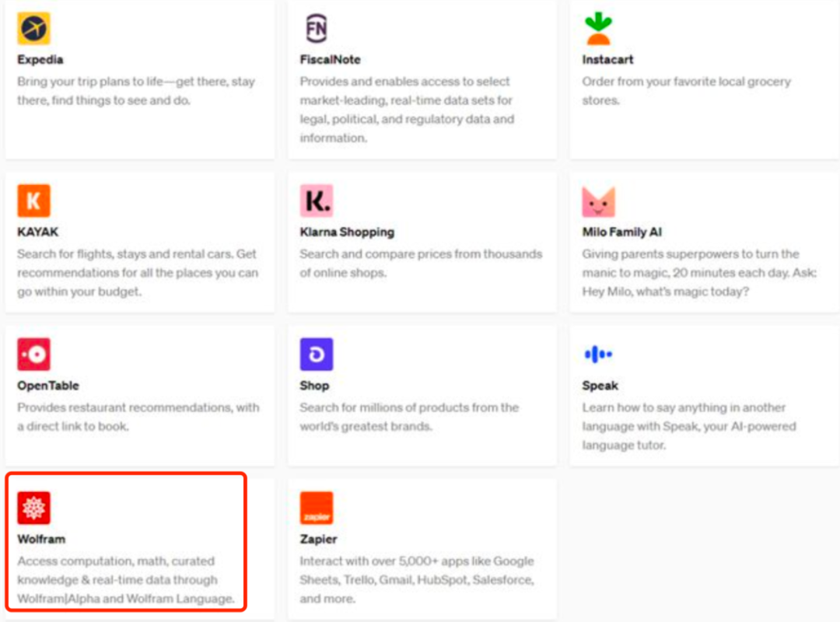
Task: Open the FiscalNote plugin title
Action: 330,59
